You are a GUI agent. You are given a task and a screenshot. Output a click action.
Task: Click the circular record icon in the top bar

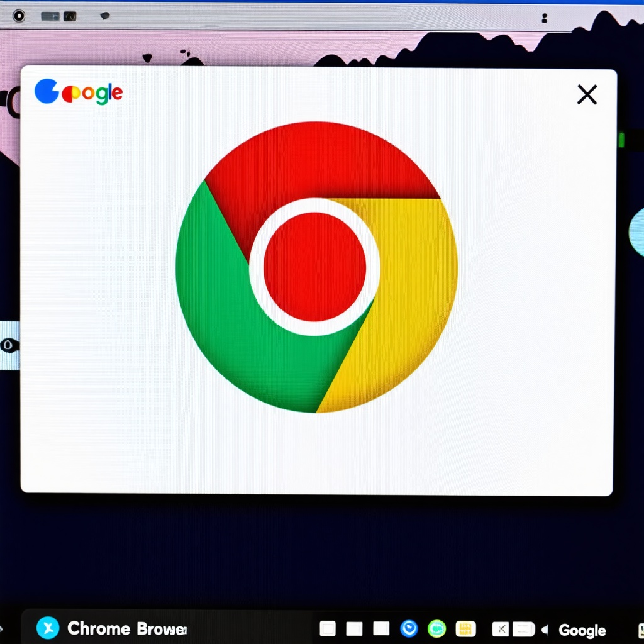pos(19,16)
